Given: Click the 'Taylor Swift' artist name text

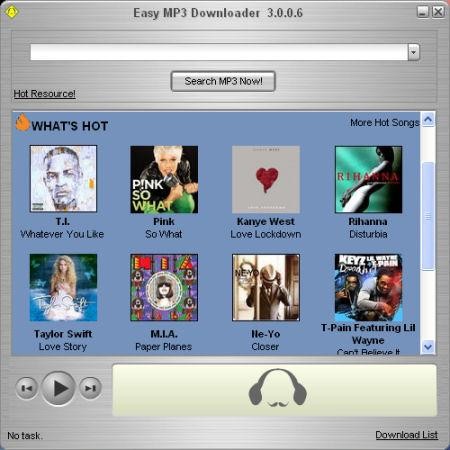Looking at the screenshot, I should (63, 334).
